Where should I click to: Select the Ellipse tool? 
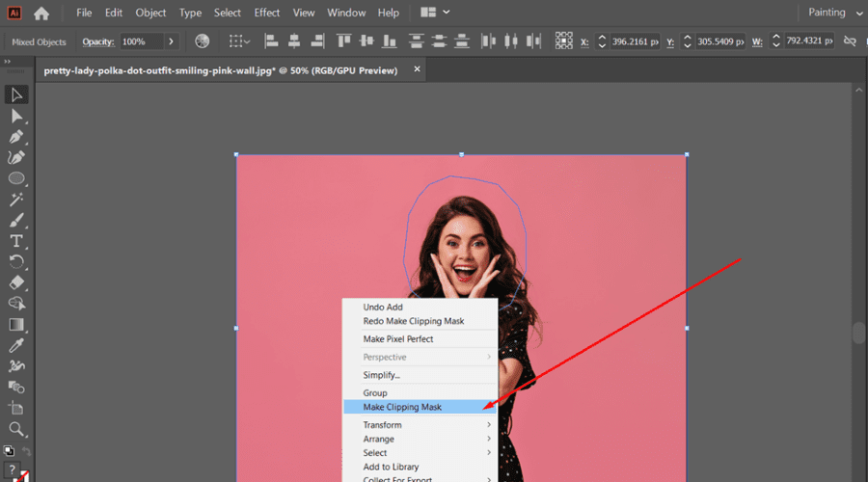(x=16, y=178)
